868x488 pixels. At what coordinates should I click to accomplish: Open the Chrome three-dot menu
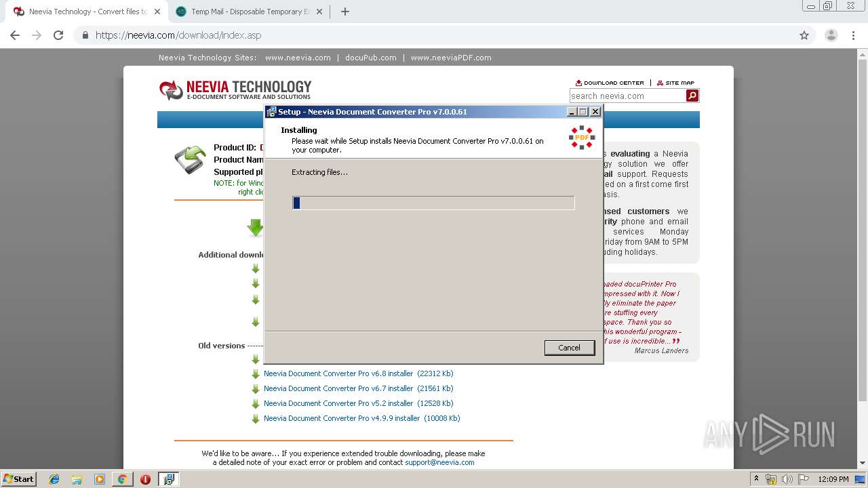click(x=853, y=35)
